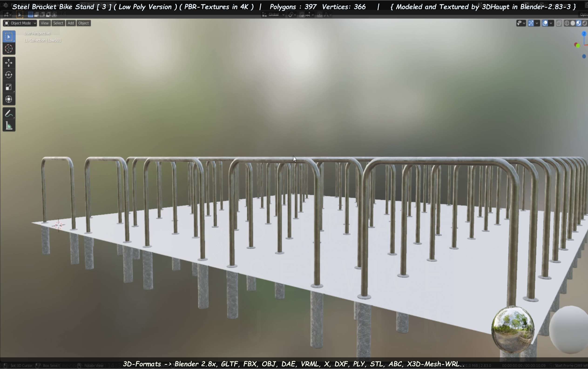Viewport: 588px width, 369px height.
Task: Open snapping options dropdown
Action: pyautogui.click(x=310, y=15)
